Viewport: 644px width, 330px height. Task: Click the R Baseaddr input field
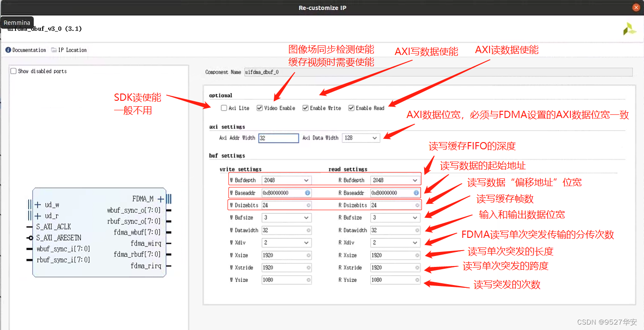click(395, 193)
